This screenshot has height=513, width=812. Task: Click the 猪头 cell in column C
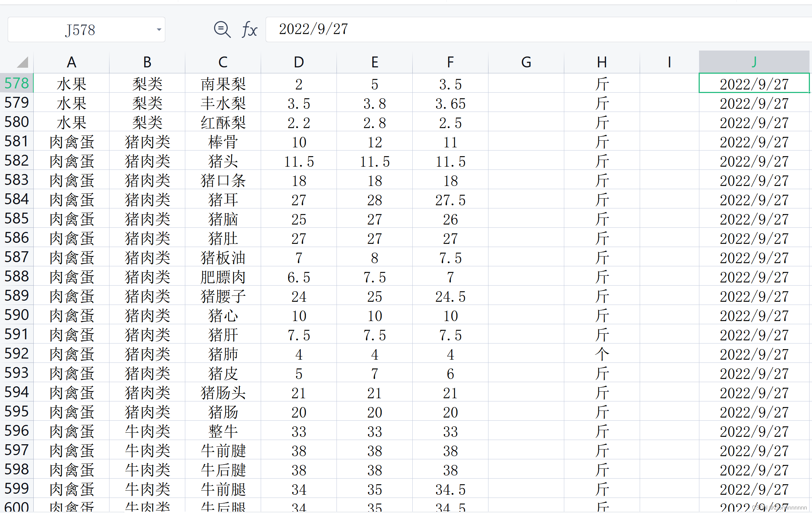[223, 160]
